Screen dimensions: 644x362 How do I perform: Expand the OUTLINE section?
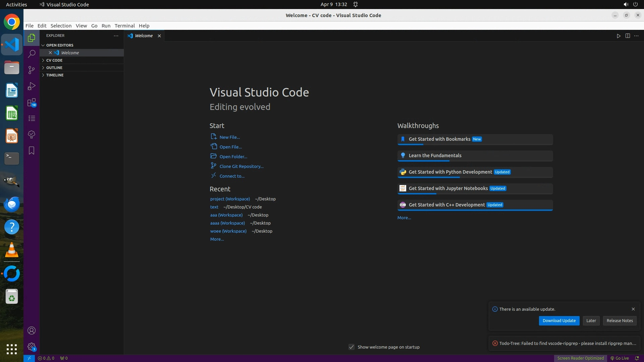[54, 68]
